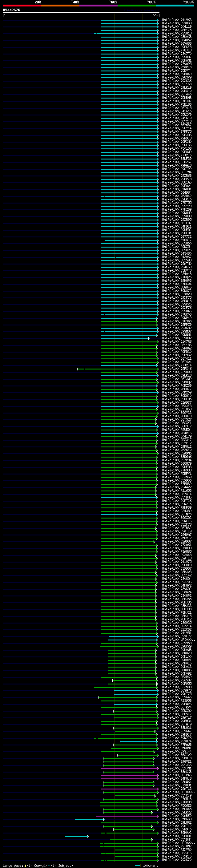197x868 pixels.
Task: Click the cyan ~100% identity legend segment
Action: pos(175,6)
